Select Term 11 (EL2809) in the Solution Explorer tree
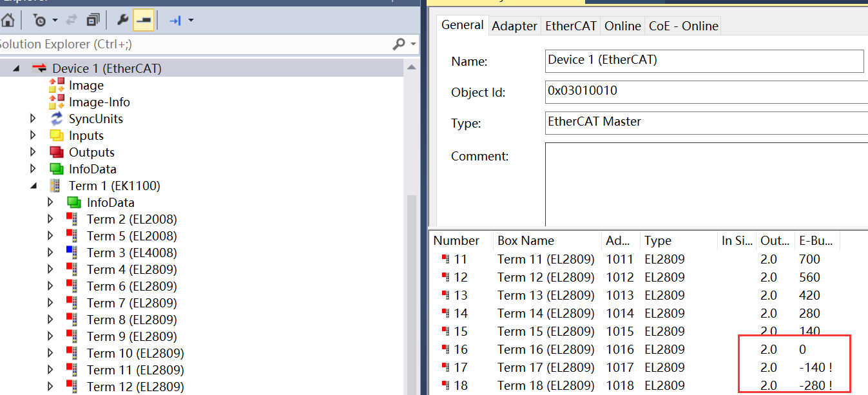Screen dimensions: 868x395 coord(135,370)
